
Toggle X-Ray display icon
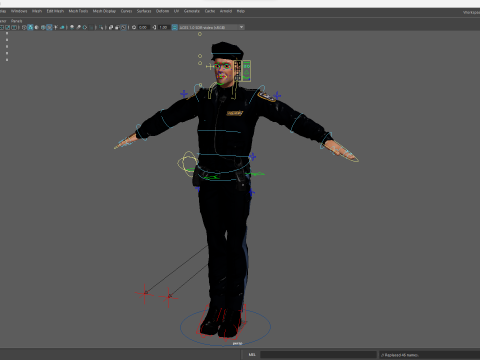[111, 27]
